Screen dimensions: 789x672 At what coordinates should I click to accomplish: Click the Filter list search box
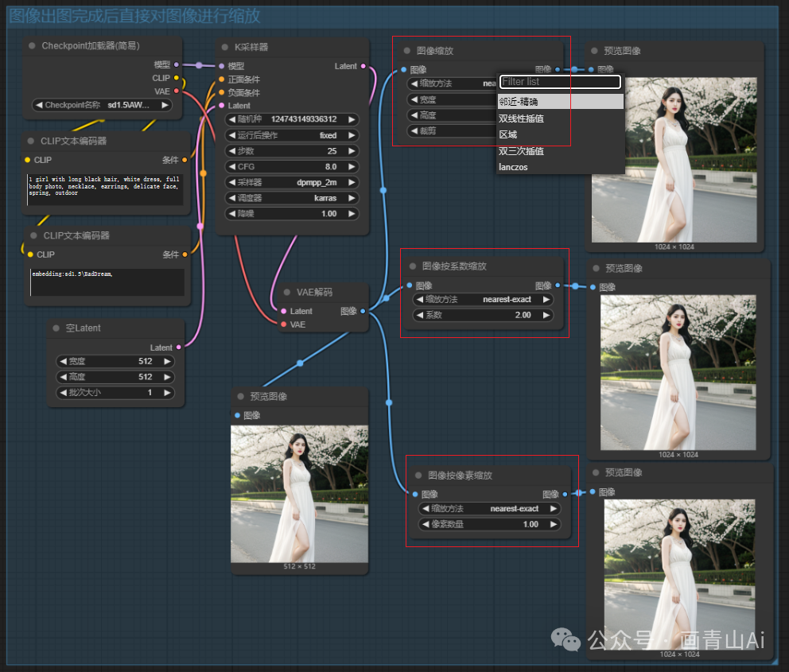(560, 81)
